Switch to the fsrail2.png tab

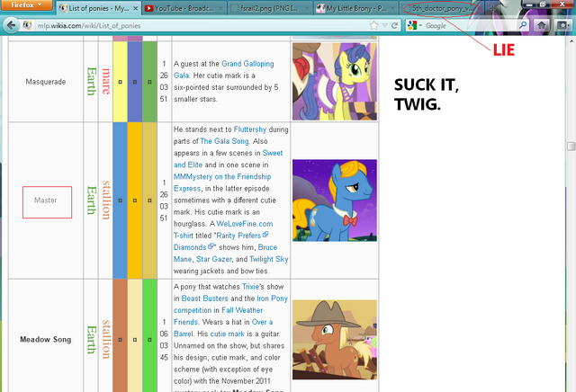click(269, 8)
